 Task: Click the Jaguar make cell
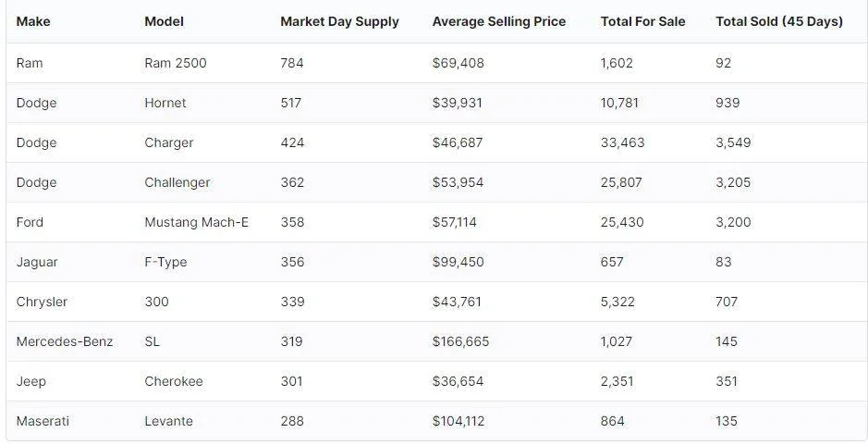(37, 263)
